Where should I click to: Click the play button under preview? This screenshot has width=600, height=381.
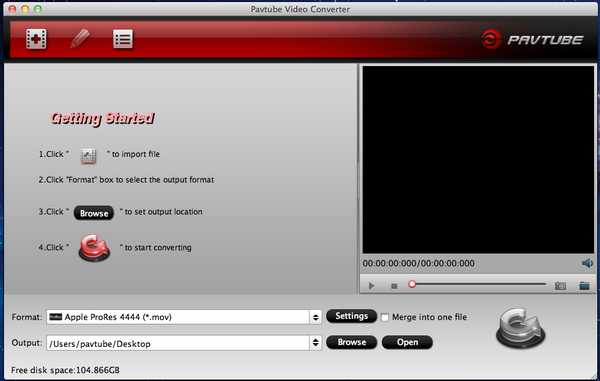tap(371, 286)
